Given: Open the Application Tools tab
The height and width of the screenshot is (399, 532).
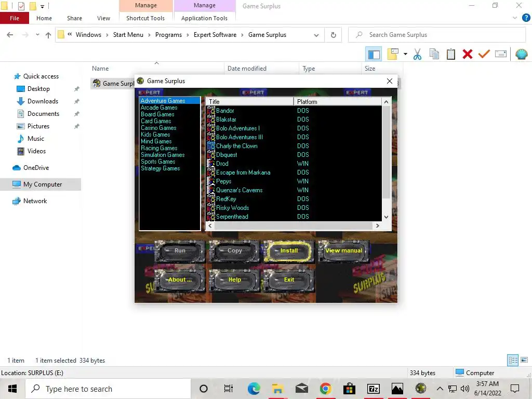Looking at the screenshot, I should 204,18.
